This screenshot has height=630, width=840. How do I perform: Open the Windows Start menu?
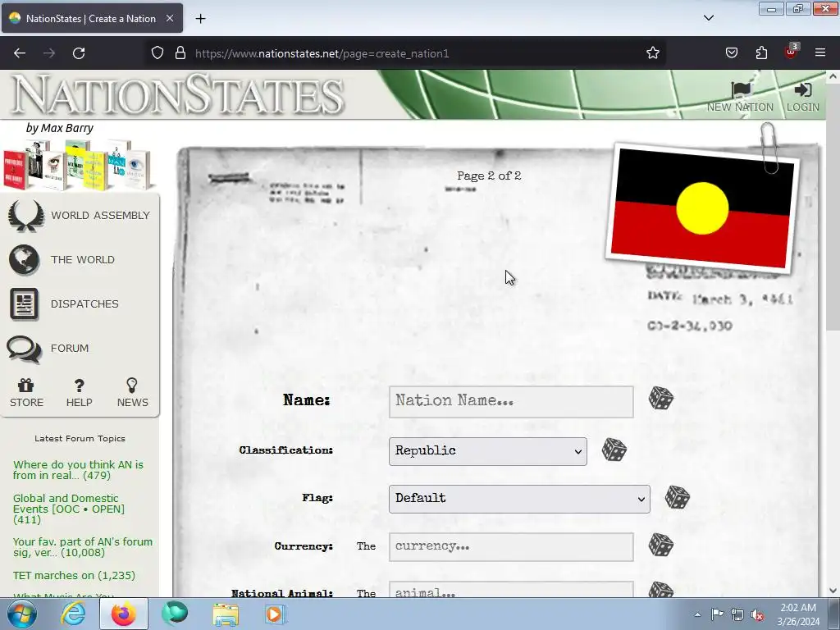[x=22, y=614]
